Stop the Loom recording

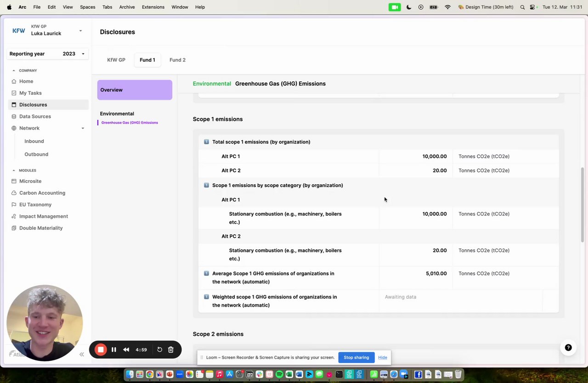101,350
